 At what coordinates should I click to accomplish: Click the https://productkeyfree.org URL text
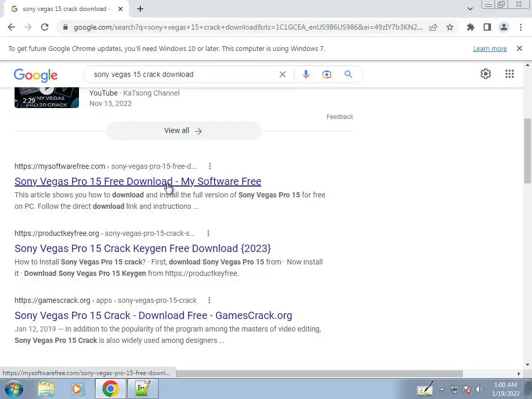click(x=57, y=233)
